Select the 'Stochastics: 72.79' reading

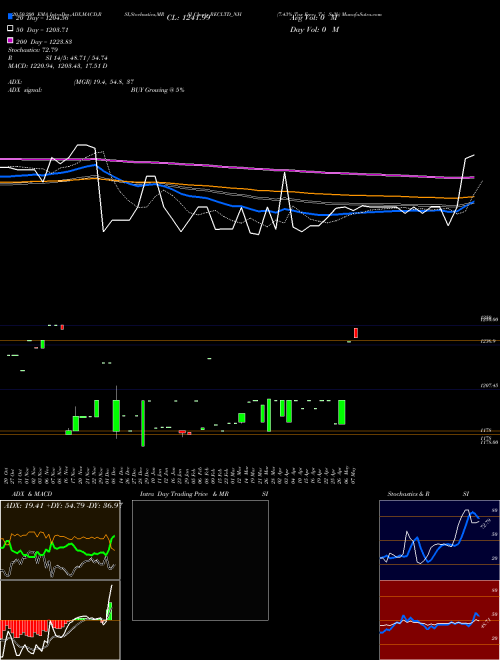(33, 50)
